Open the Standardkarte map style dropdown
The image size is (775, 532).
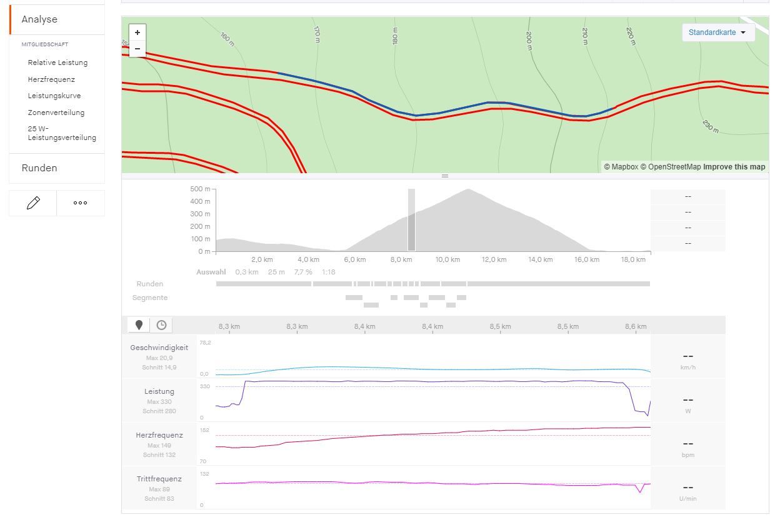coord(717,33)
